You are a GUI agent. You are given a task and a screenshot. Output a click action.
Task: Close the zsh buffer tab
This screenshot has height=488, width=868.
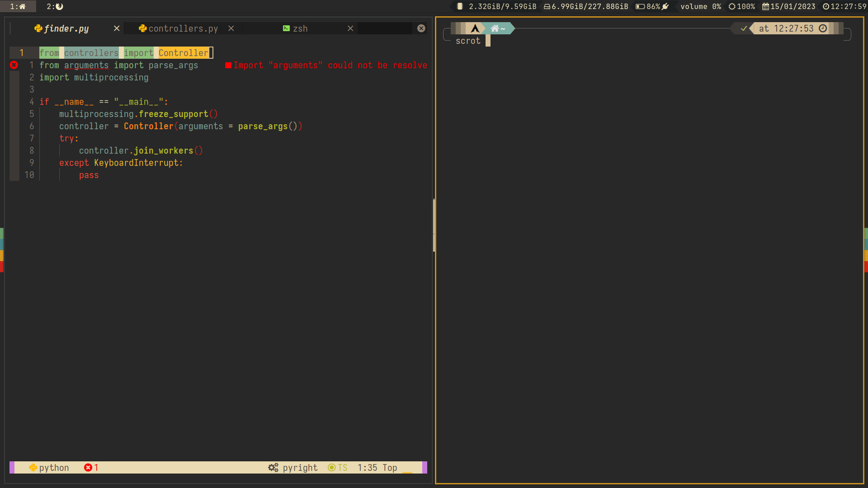tap(350, 28)
